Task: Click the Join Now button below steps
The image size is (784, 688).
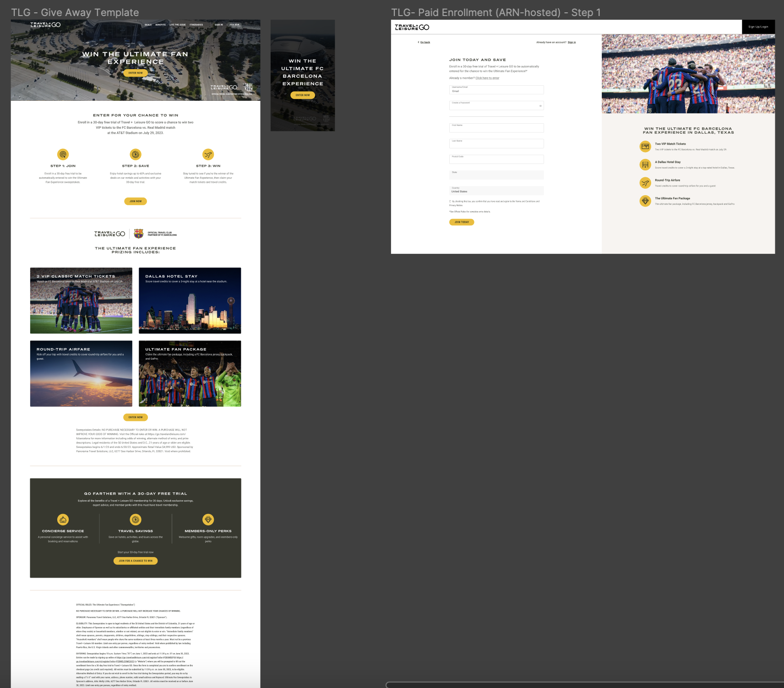Action: point(136,201)
